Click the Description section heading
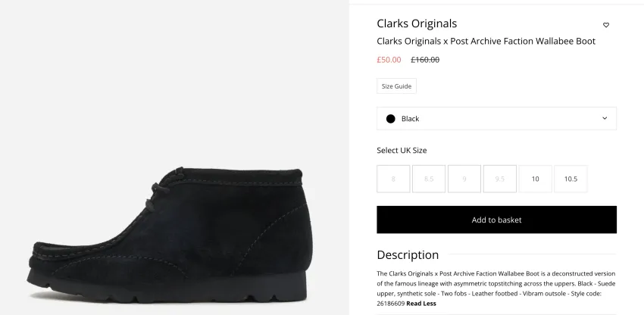This screenshot has width=644, height=315. pos(408,254)
